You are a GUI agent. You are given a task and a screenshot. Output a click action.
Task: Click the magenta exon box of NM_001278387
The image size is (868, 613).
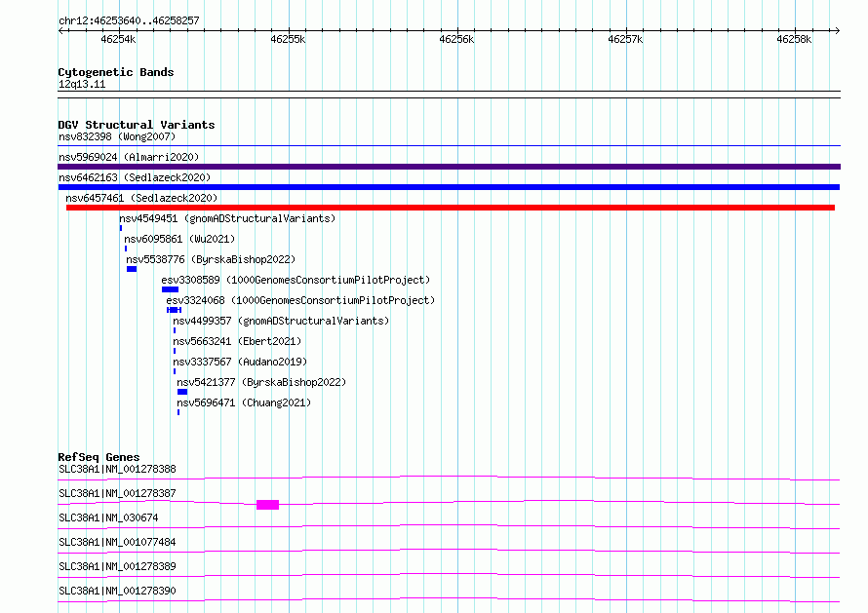pos(267,505)
